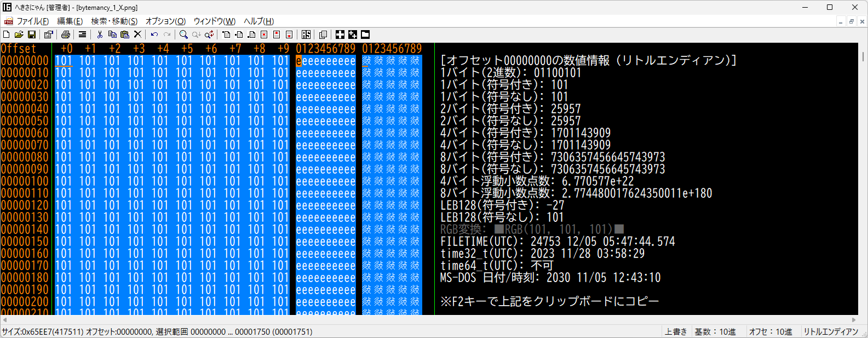Click the LEB128(符号付き): -27 line
The height and width of the screenshot is (338, 868).
(502, 205)
